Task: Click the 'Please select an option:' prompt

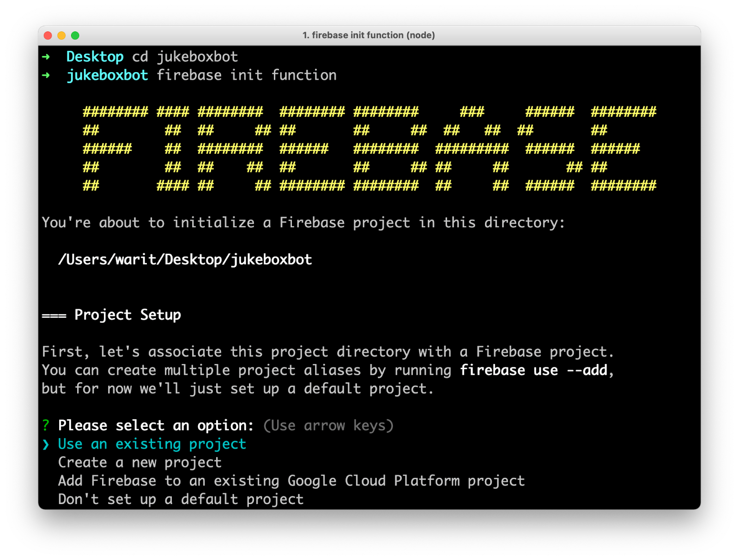Action: [x=156, y=426]
